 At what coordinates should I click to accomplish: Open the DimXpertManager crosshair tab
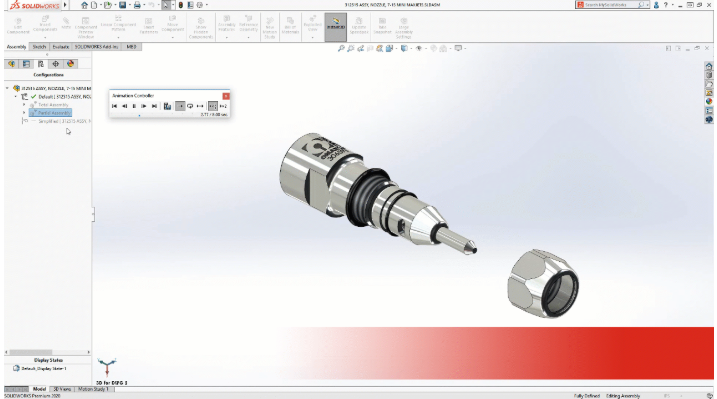55,64
